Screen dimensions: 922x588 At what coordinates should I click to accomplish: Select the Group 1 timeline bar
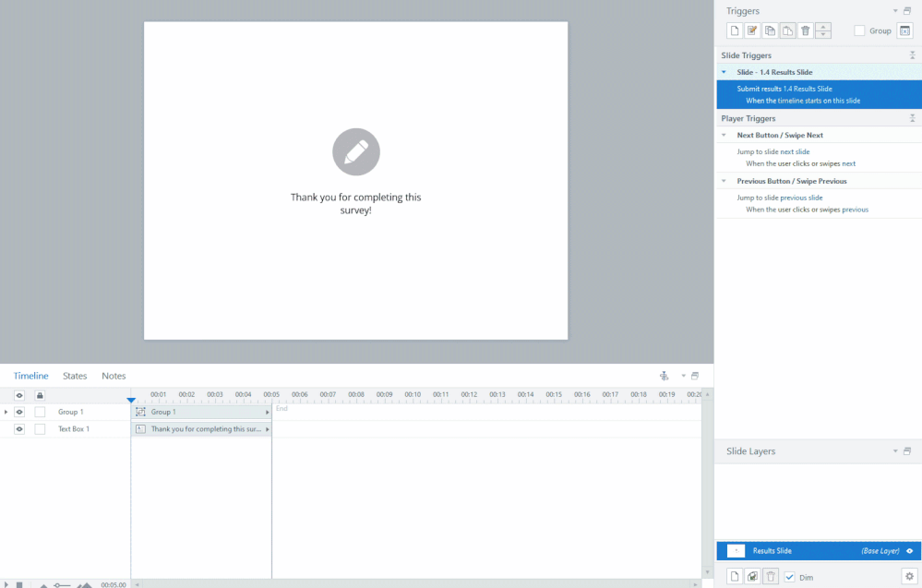pyautogui.click(x=201, y=413)
